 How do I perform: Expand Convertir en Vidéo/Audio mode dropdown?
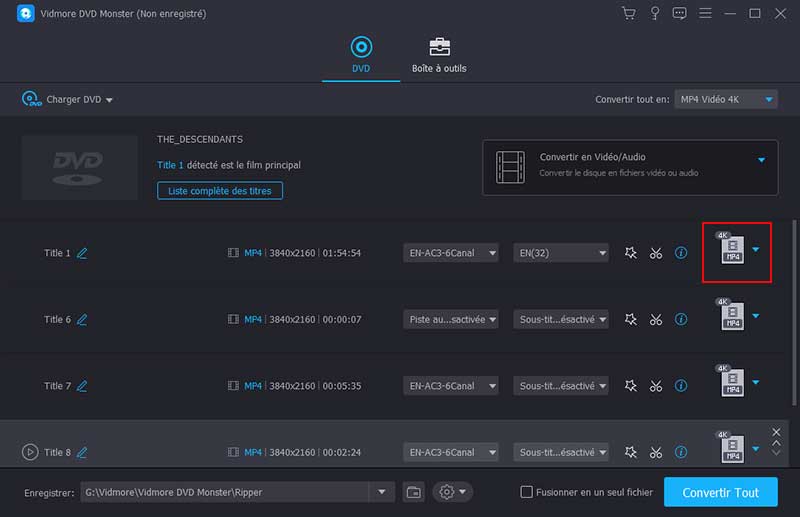761,160
